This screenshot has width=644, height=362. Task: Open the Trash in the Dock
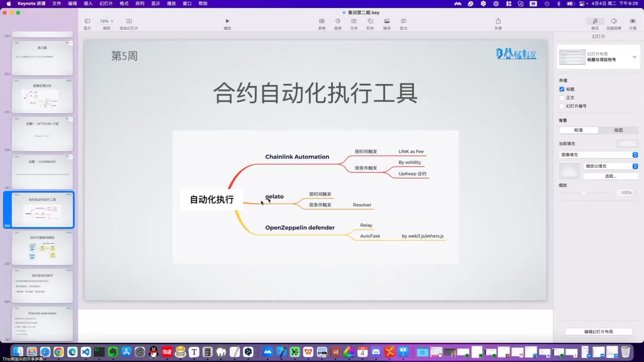coord(626,352)
